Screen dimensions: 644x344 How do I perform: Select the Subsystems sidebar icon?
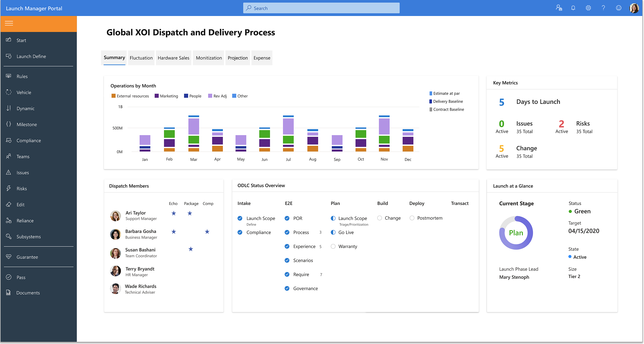click(9, 236)
